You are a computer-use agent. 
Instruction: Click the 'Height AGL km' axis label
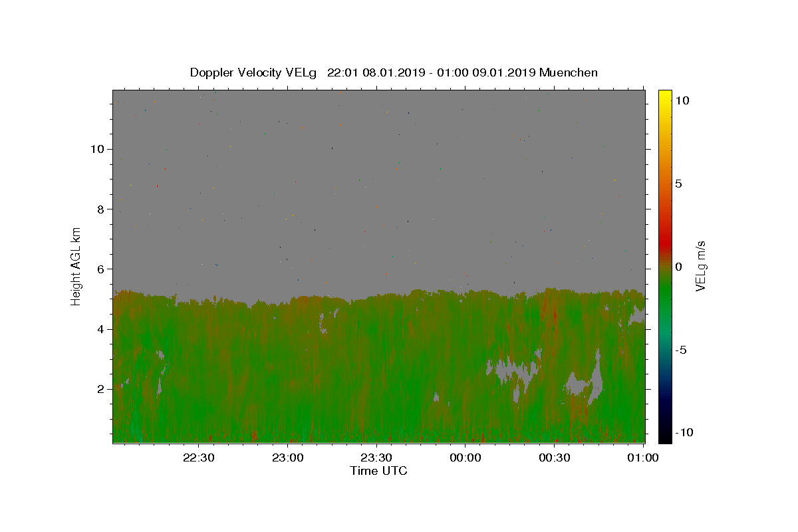(x=76, y=266)
